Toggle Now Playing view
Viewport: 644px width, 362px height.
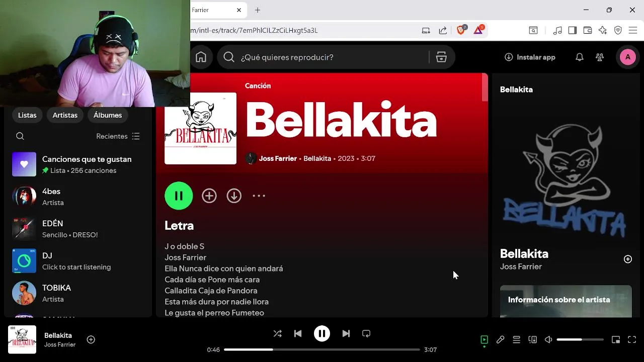[484, 340]
